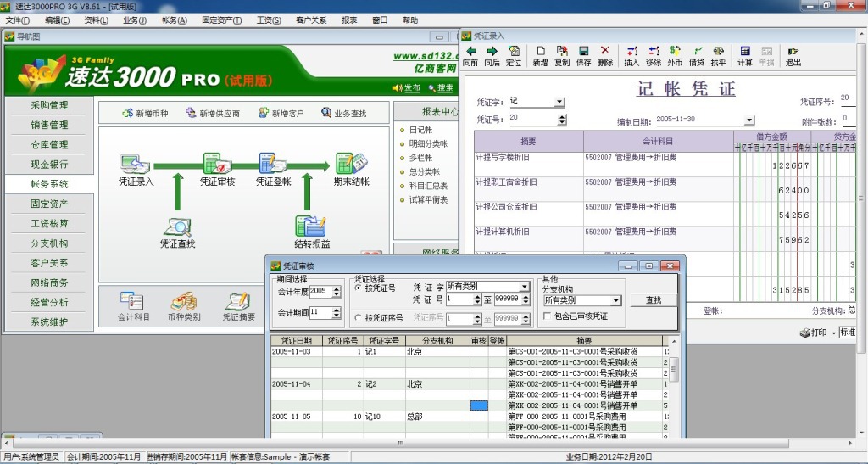
Task: Open 试算平衡表 report link
Action: point(428,199)
